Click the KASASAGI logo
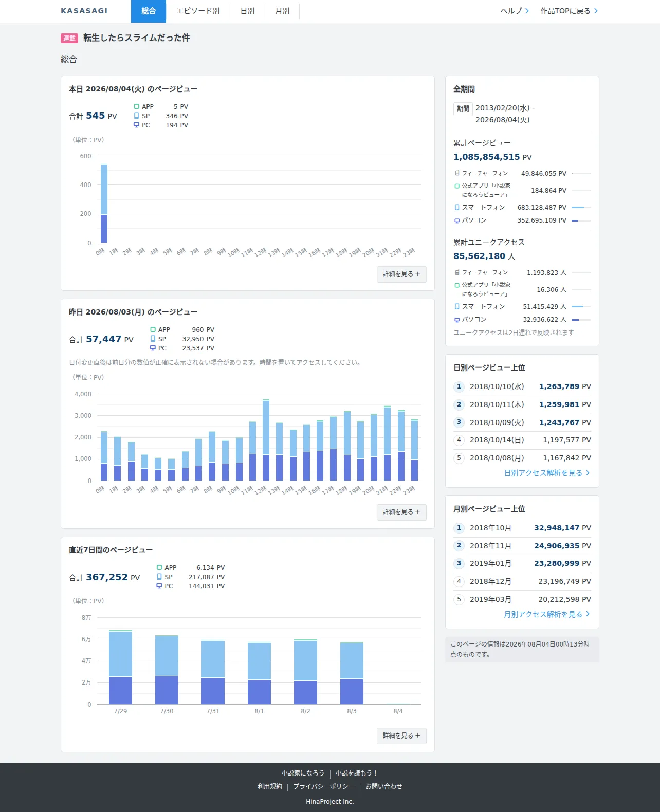Image resolution: width=660 pixels, height=812 pixels. (84, 11)
